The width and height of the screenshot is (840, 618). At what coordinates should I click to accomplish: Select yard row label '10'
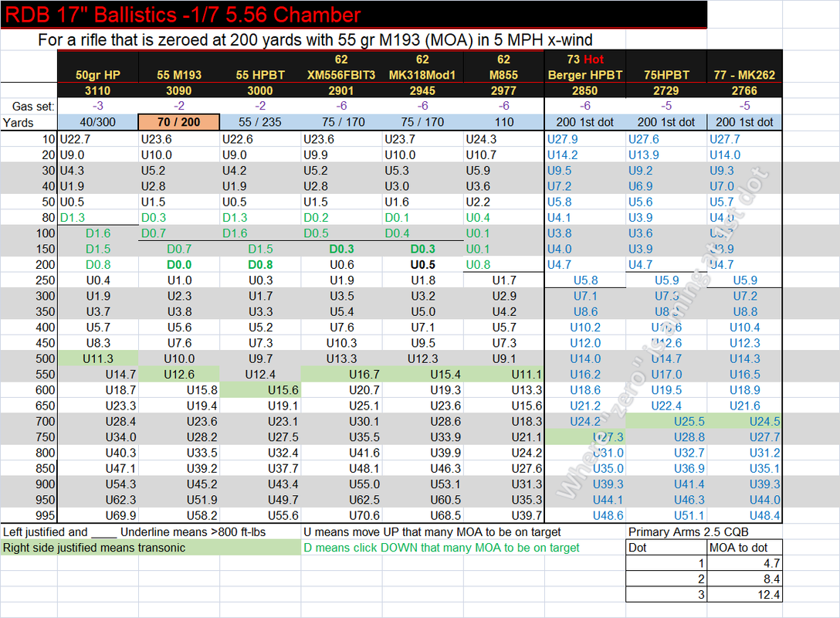(29, 139)
